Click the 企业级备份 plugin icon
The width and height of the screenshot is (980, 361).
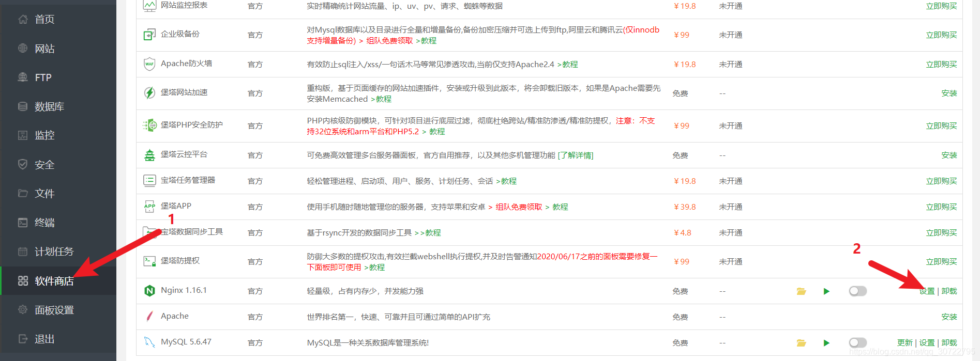[149, 35]
